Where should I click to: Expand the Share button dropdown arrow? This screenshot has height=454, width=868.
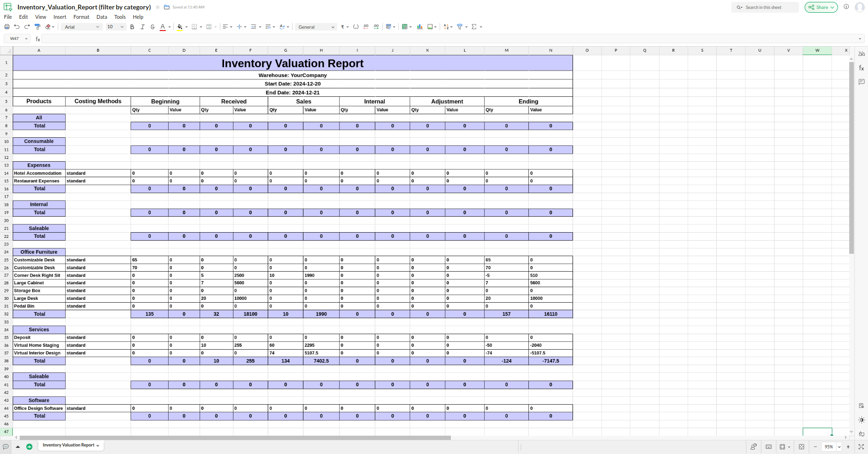tap(832, 7)
